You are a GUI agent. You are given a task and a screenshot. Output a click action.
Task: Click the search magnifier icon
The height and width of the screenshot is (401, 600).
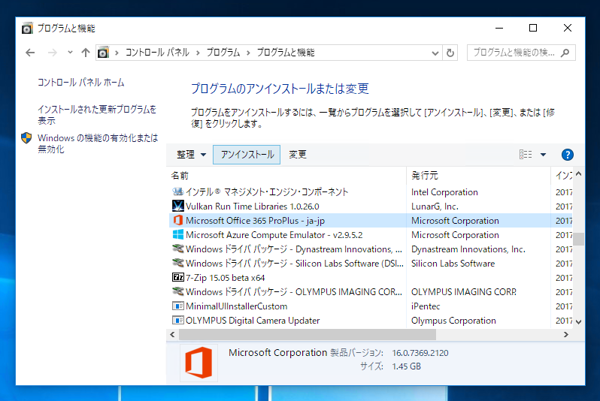coord(565,53)
